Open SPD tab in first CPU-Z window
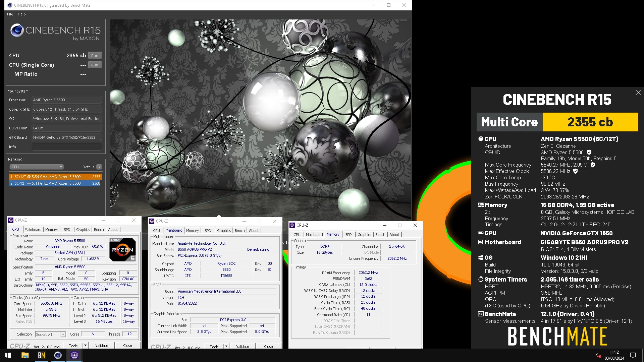Screen dimensions: 644x362 pyautogui.click(x=67, y=230)
